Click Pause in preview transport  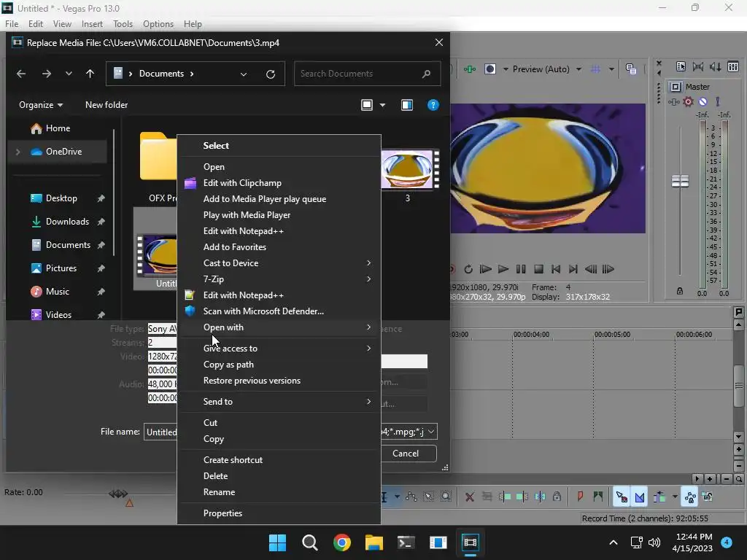coord(521,269)
